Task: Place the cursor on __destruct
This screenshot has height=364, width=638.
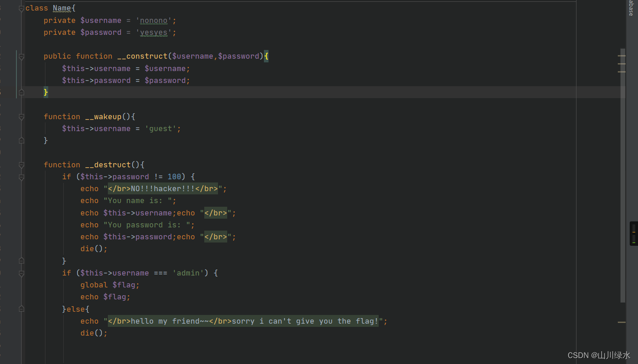Action: click(108, 165)
